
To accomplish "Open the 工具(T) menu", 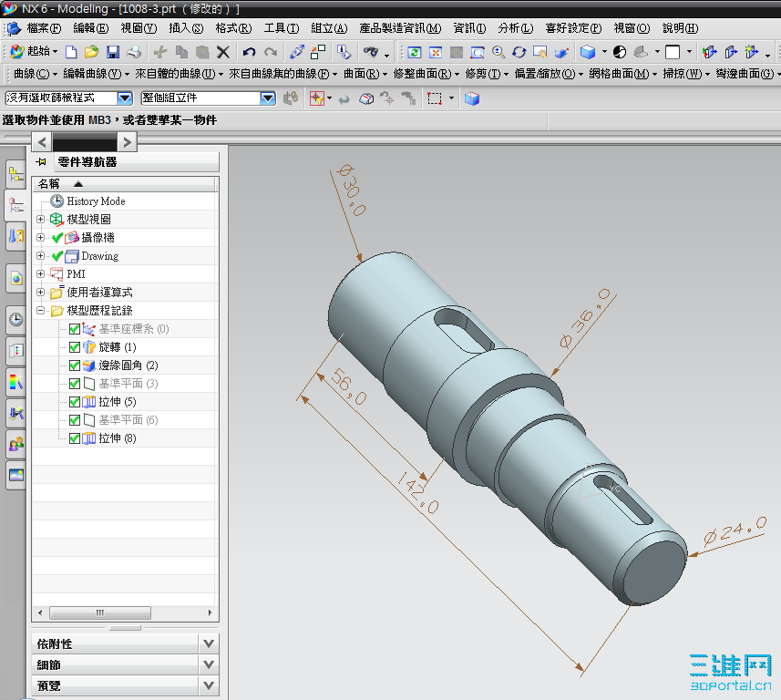I will click(x=282, y=28).
